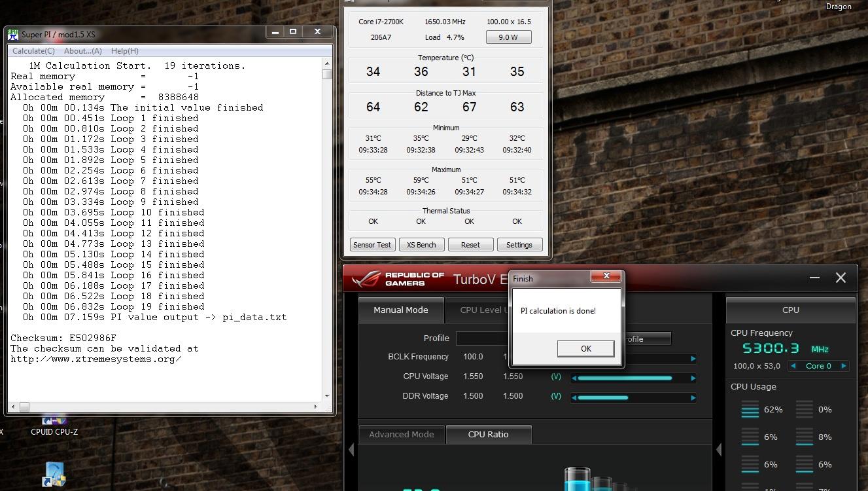Click the Reset button in Core Temp
This screenshot has height=491, width=868.
[470, 245]
